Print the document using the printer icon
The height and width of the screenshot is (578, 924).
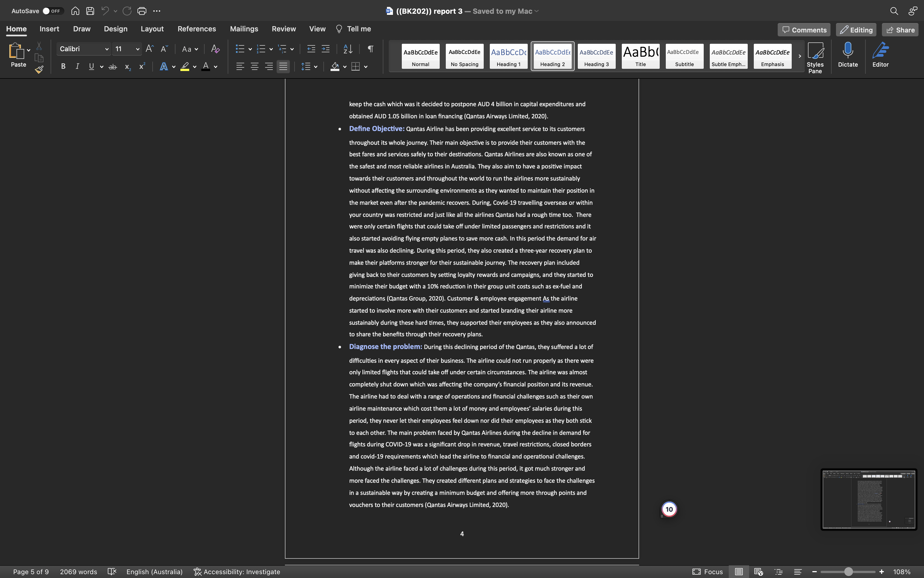click(142, 11)
